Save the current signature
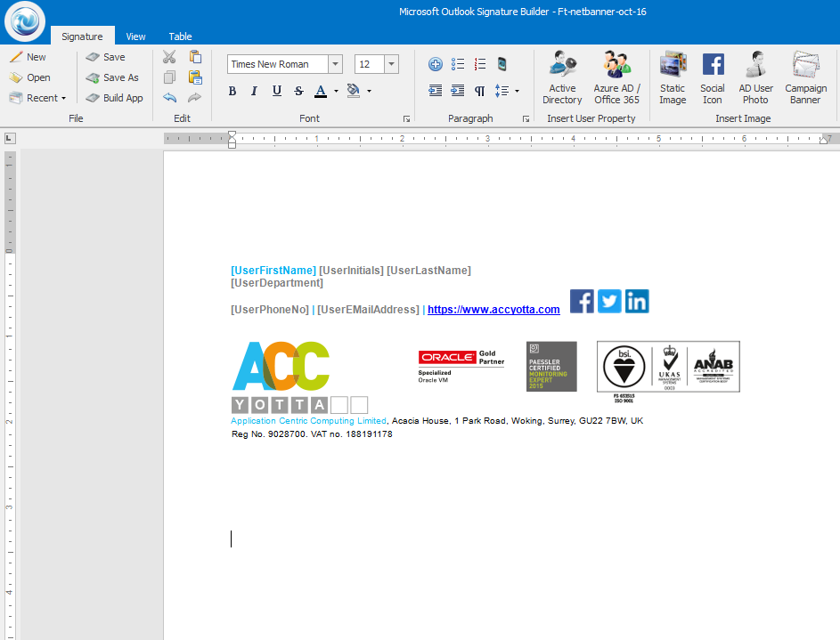The height and width of the screenshot is (640, 840). [105, 57]
